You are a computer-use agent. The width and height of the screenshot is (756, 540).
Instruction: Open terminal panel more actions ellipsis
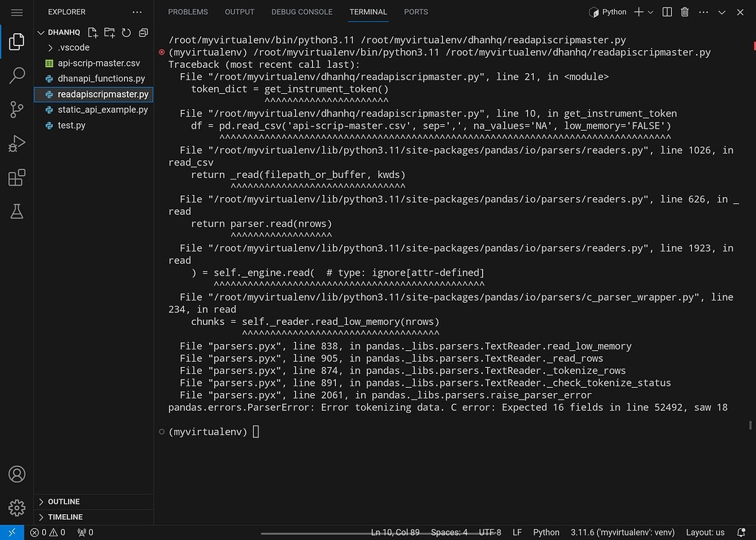[x=704, y=12]
